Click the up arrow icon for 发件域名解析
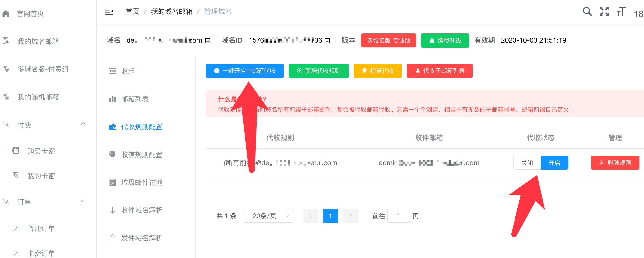 112,237
